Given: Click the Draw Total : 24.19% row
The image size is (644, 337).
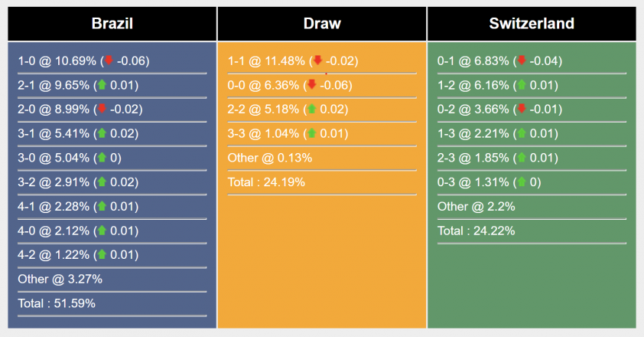Looking at the screenshot, I should tap(322, 182).
